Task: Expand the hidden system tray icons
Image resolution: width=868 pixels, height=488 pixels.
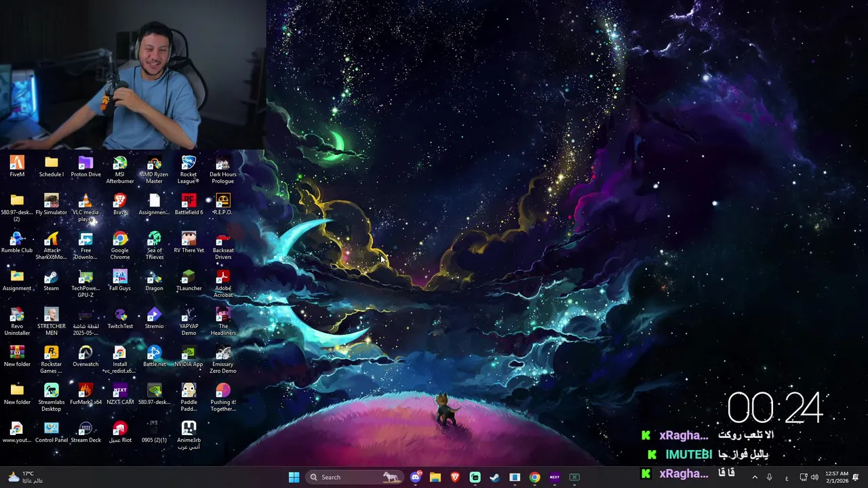Action: (755, 477)
